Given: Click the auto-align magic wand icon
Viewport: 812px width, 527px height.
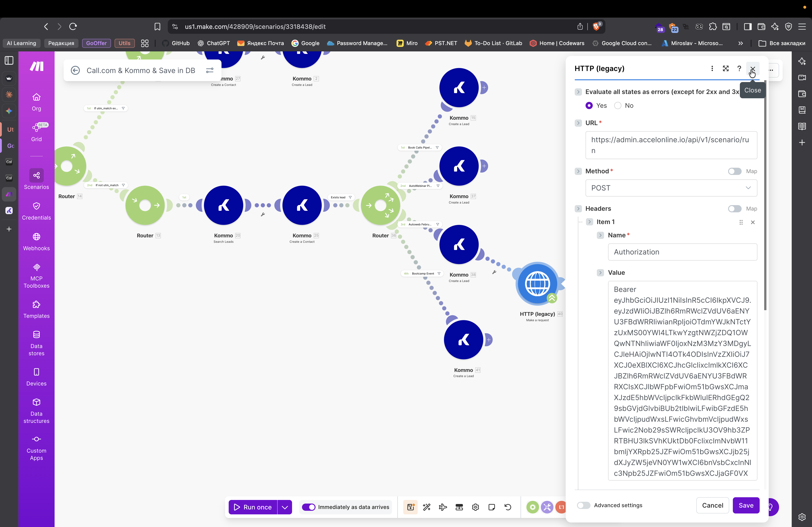Looking at the screenshot, I should pyautogui.click(x=427, y=507).
